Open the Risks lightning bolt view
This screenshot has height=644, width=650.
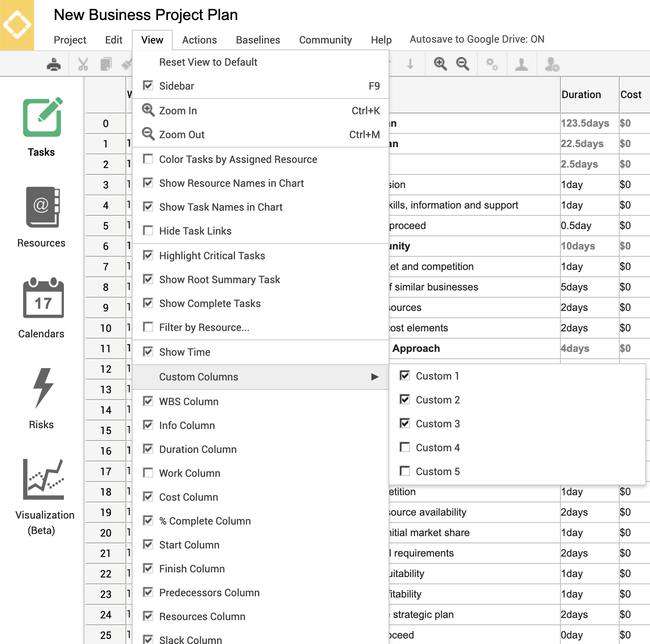tap(41, 398)
